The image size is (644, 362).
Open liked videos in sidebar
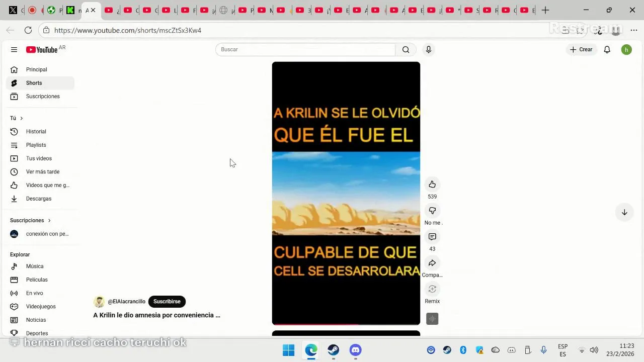click(40, 185)
